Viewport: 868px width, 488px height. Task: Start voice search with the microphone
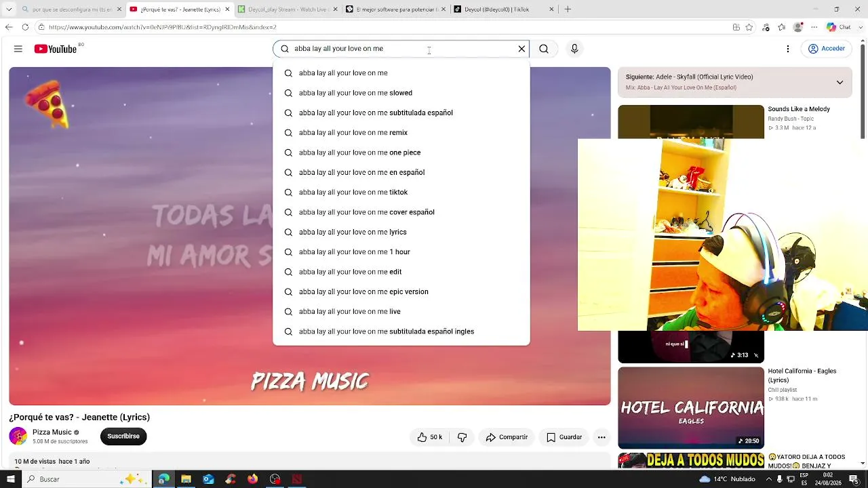(574, 49)
